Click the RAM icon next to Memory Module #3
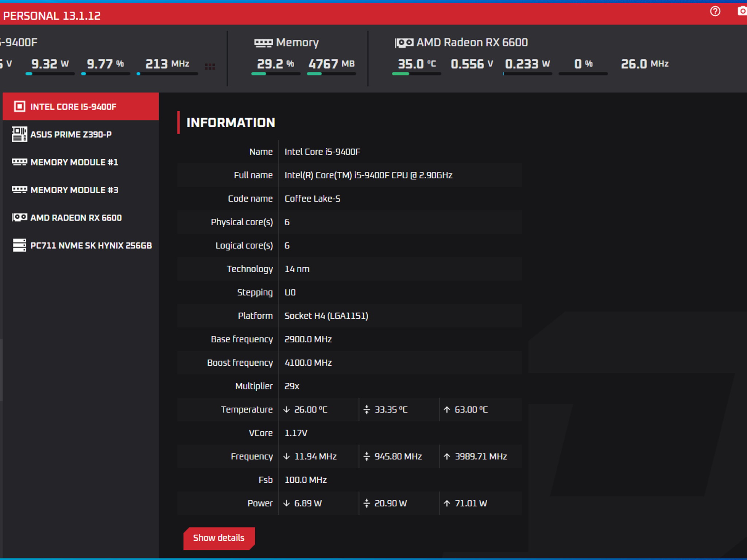The image size is (747, 560). [19, 190]
